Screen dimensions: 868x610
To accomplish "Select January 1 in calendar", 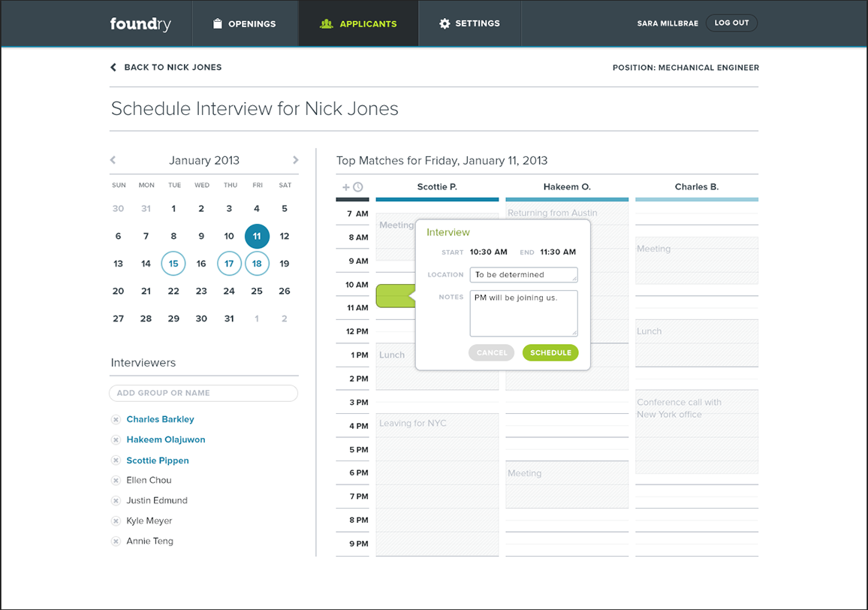I will click(x=173, y=209).
